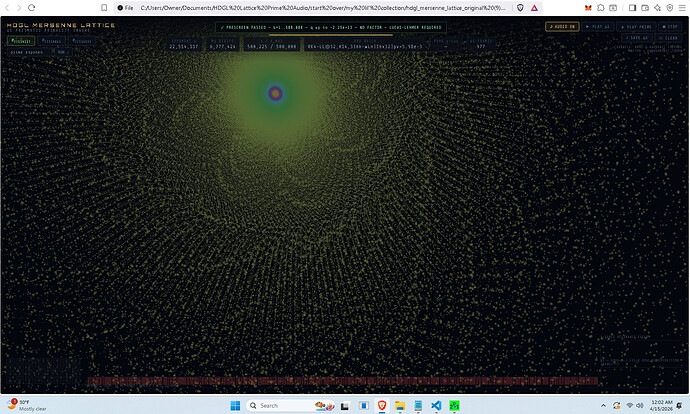Expand the system tray hidden icons chevron

pyautogui.click(x=603, y=405)
